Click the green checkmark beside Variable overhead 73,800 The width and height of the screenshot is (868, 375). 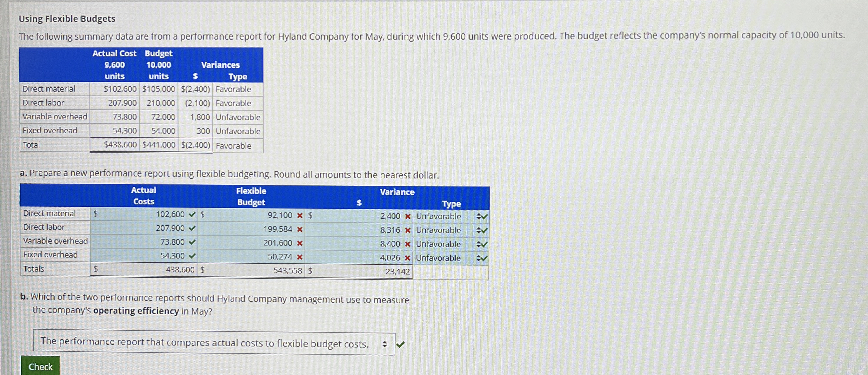click(x=192, y=242)
